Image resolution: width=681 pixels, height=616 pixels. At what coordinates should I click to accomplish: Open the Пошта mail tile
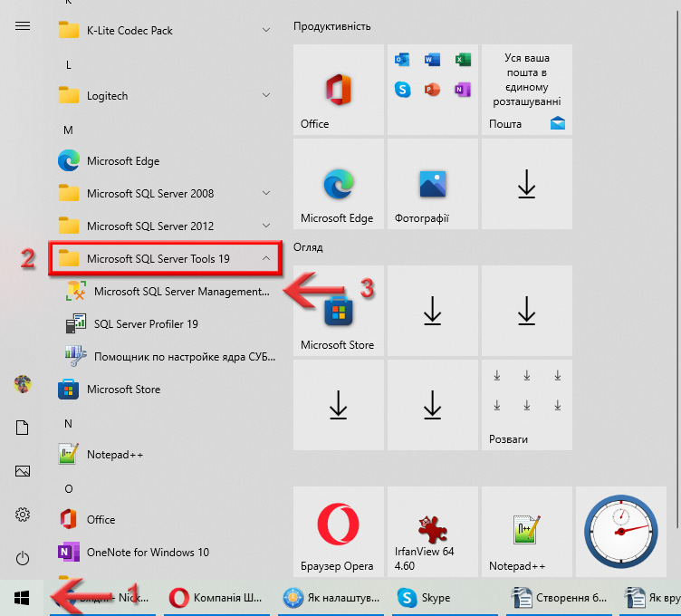point(527,90)
